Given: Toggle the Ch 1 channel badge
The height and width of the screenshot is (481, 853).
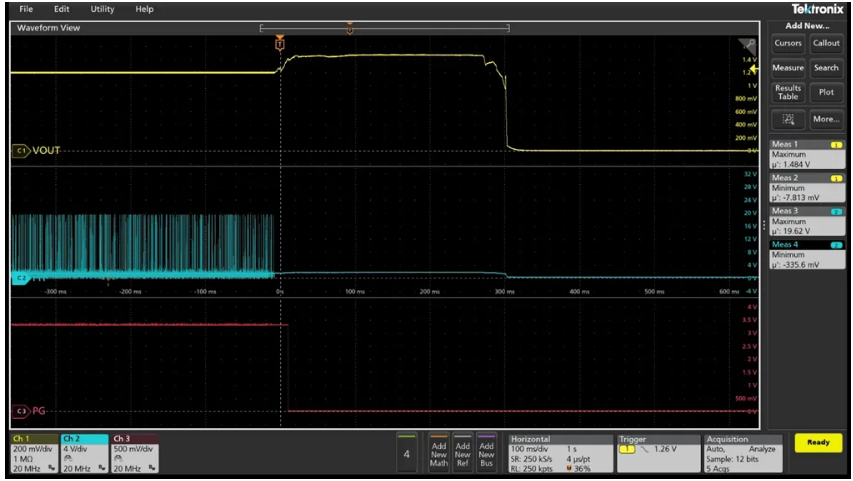Looking at the screenshot, I should pos(33,453).
